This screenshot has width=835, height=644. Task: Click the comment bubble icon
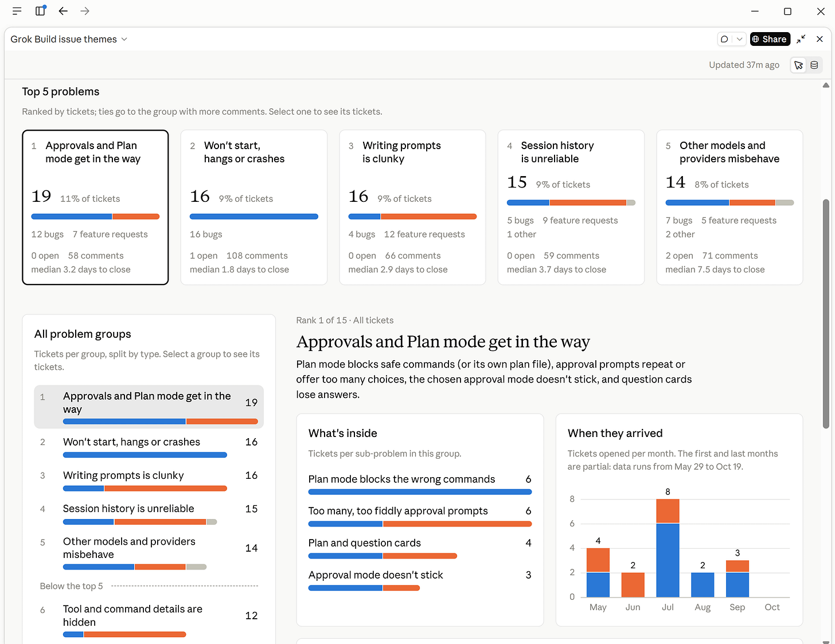pyautogui.click(x=725, y=39)
